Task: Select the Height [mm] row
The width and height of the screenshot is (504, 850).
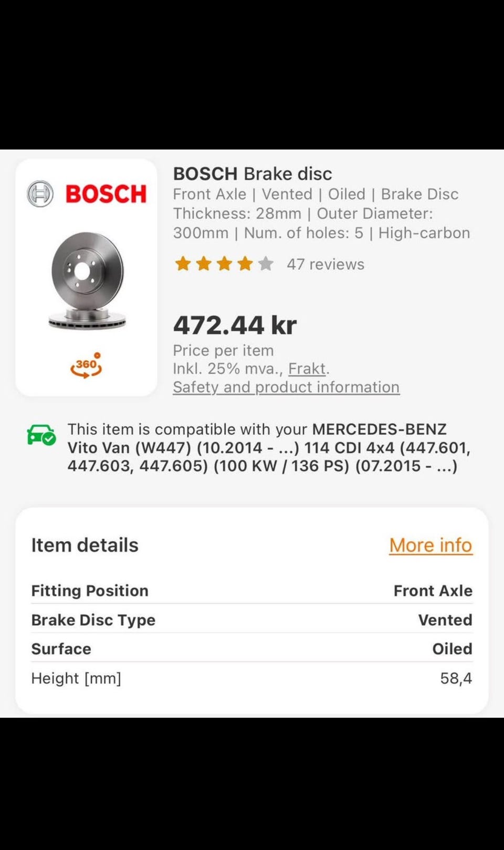Action: 251,678
